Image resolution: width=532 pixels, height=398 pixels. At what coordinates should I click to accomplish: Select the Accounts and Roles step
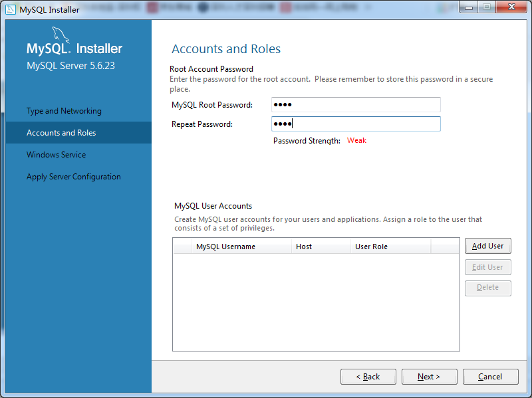click(x=78, y=132)
